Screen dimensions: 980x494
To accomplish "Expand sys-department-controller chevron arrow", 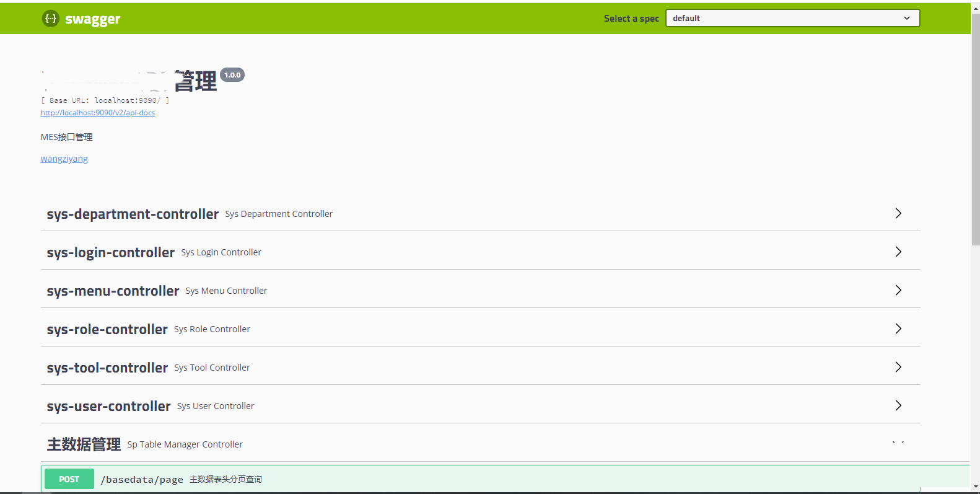I will [x=898, y=214].
